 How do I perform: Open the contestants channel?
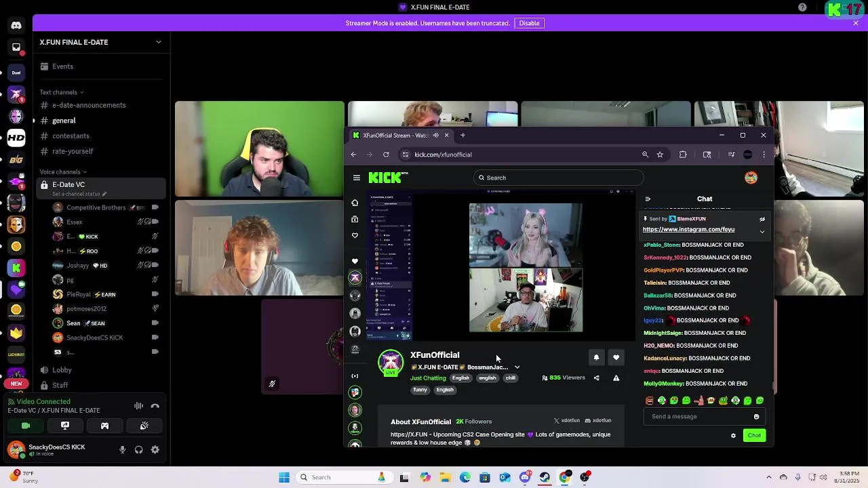click(x=100, y=136)
